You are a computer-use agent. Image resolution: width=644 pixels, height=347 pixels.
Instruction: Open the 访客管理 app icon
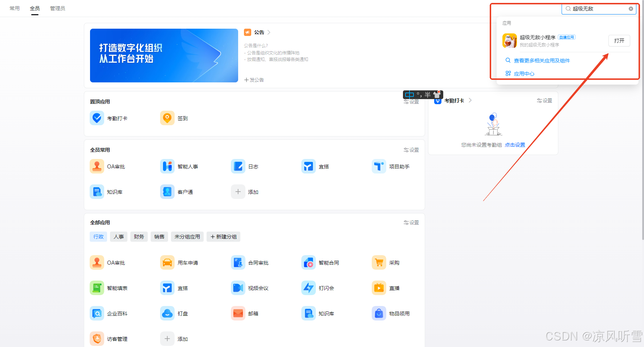[97, 339]
